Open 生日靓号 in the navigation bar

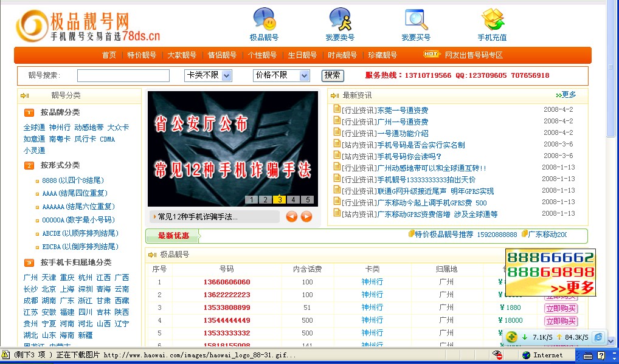(x=302, y=55)
